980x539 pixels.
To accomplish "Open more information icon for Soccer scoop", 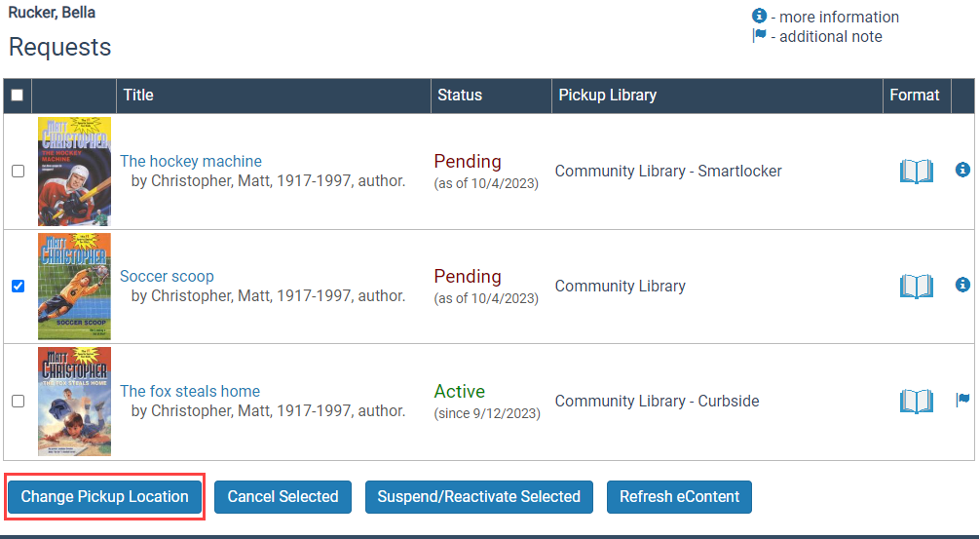I will [962, 286].
